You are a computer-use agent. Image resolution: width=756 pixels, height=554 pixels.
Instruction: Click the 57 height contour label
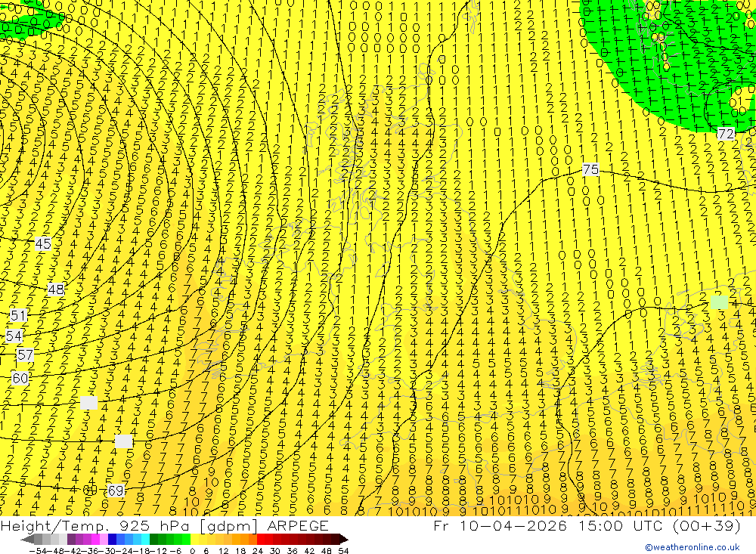[25, 355]
